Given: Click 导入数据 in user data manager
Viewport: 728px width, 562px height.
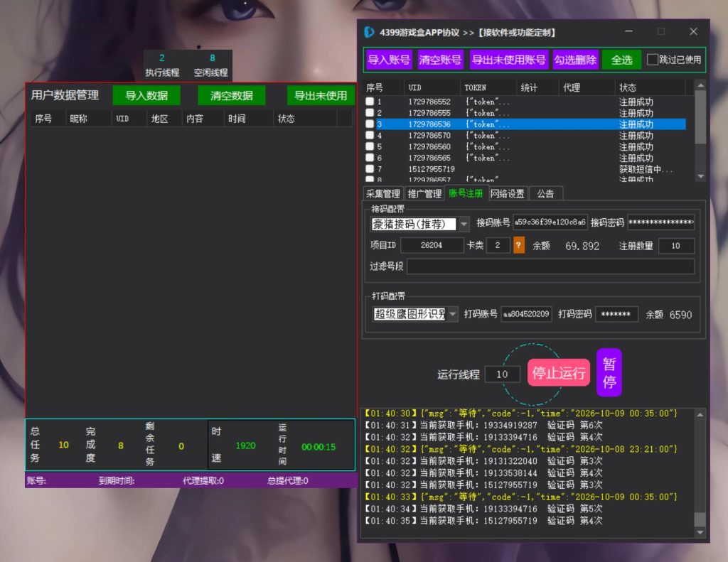Looking at the screenshot, I should tap(146, 95).
